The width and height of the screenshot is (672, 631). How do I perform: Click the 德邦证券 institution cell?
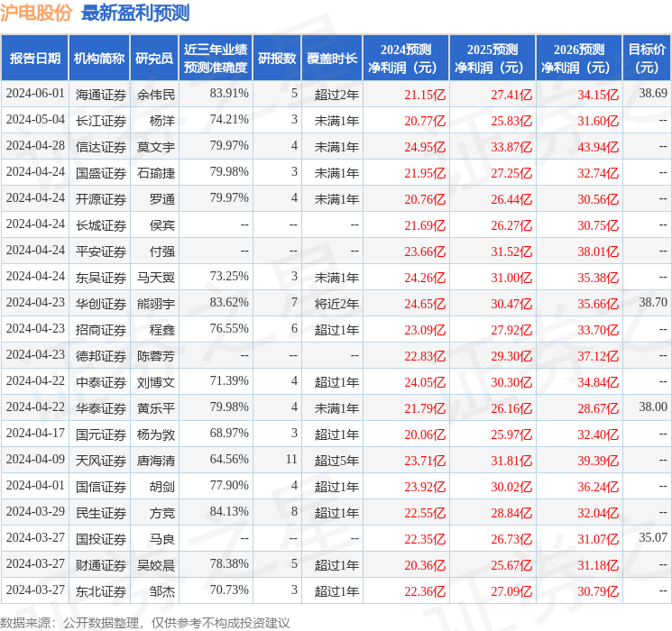(101, 356)
